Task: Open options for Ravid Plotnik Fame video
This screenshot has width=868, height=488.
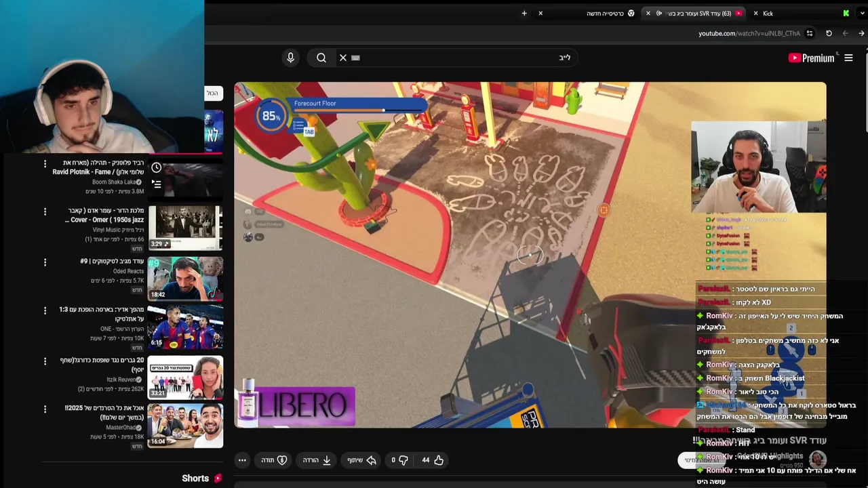Action: (45, 164)
